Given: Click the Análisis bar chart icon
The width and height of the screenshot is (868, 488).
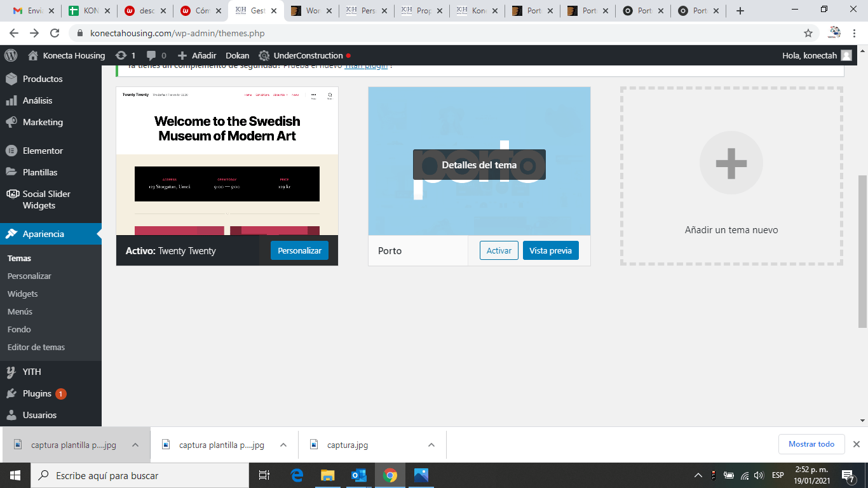Looking at the screenshot, I should (x=11, y=100).
